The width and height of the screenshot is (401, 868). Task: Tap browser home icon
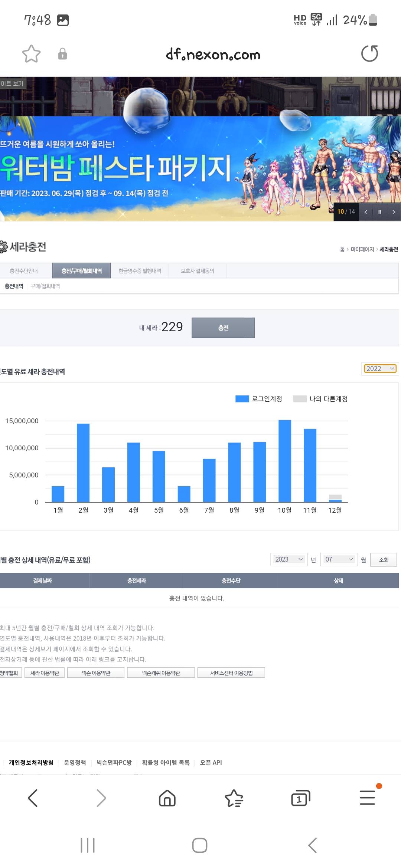coord(167,798)
